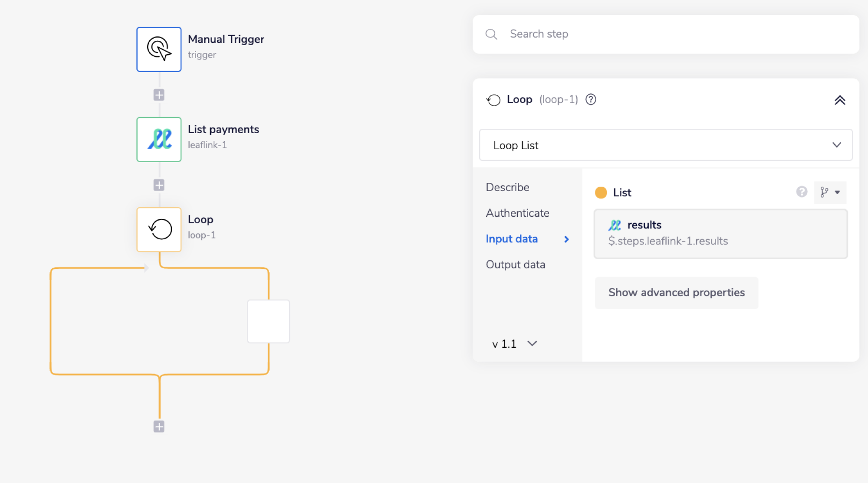868x483 pixels.
Task: Click Show advanced properties button
Action: 676,293
